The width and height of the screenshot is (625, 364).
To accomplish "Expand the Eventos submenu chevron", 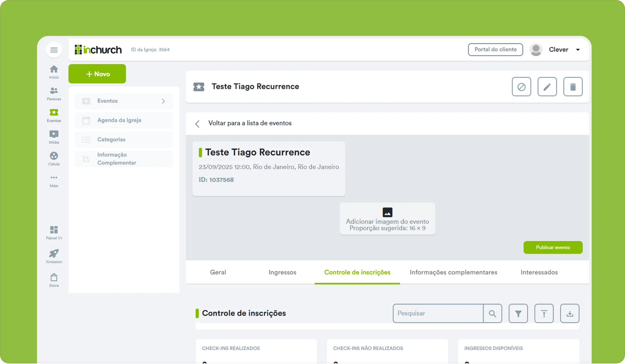I will (x=163, y=101).
